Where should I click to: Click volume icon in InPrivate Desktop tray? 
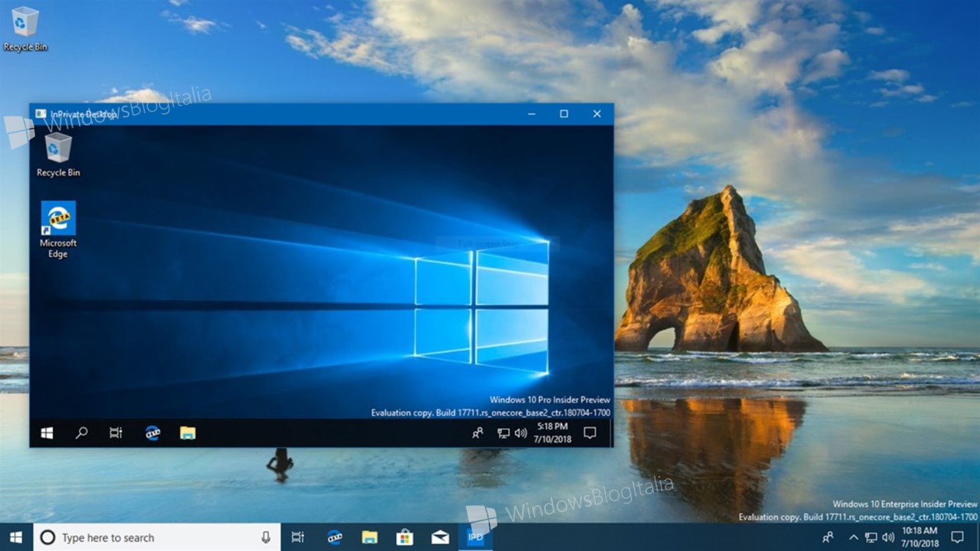point(521,433)
